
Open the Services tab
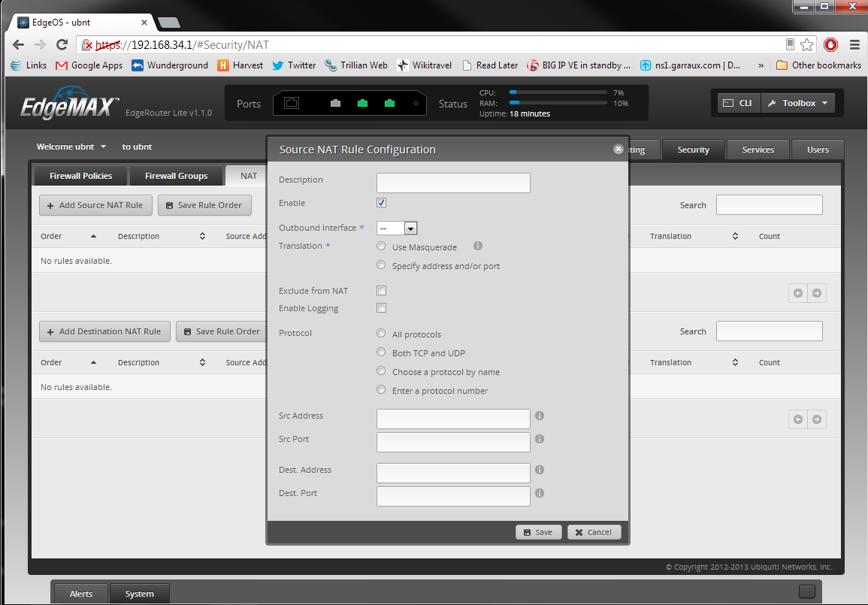click(x=758, y=150)
